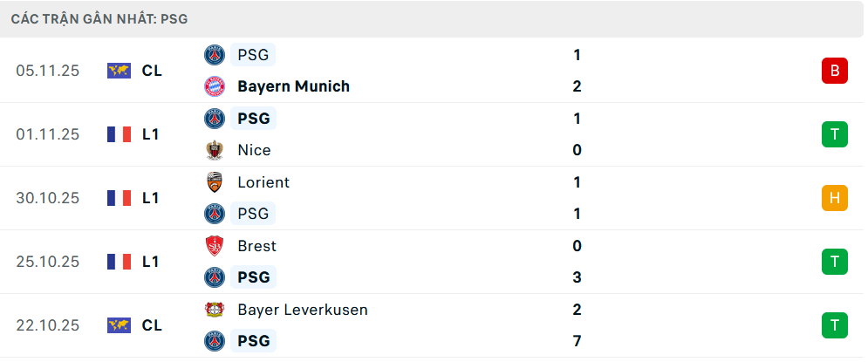Click the red B result badge
The width and height of the screenshot is (868, 362).
coord(834,71)
